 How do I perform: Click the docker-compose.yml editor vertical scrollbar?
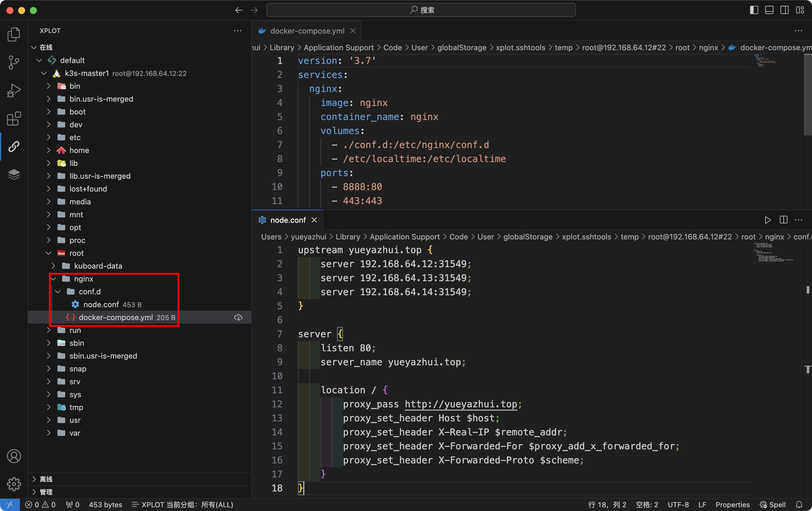(808, 95)
